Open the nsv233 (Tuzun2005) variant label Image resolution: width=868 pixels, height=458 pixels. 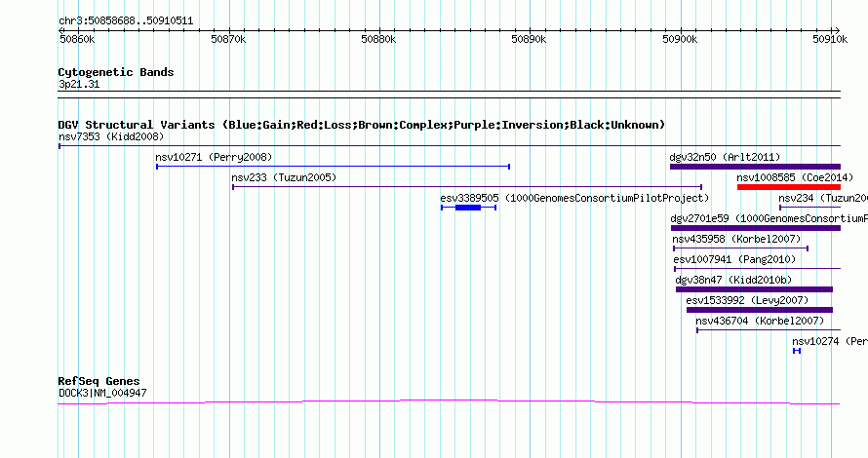click(x=284, y=177)
